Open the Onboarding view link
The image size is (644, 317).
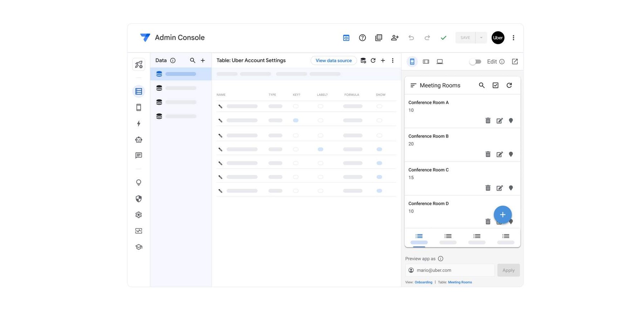(424, 282)
